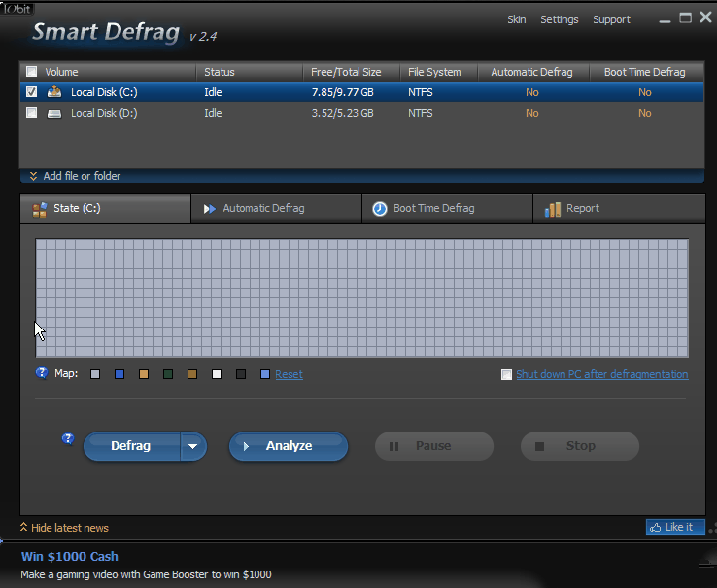This screenshot has width=717, height=588.
Task: Click the Automatic Defrag double-arrow icon
Action: point(210,209)
